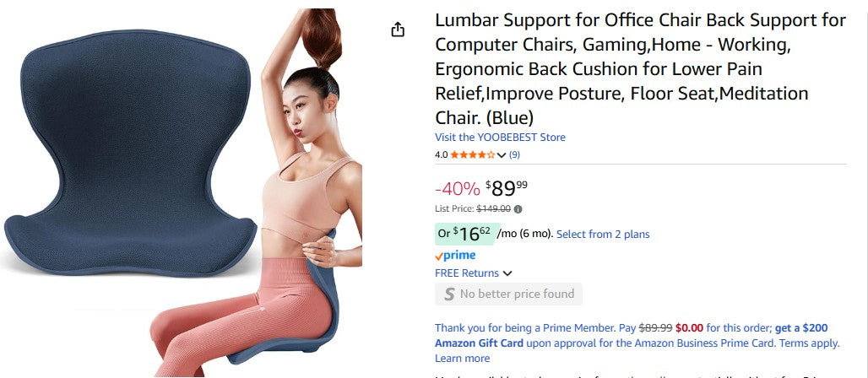Click the struck-through $149.00 list price
The width and height of the screenshot is (868, 378).
pos(493,209)
